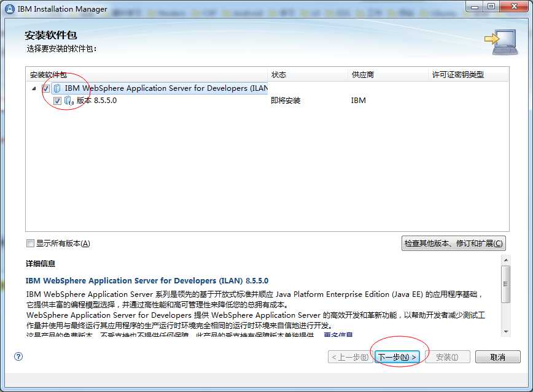Click the IBM Installation Manager title bar icon
The image size is (533, 392).
10,9
